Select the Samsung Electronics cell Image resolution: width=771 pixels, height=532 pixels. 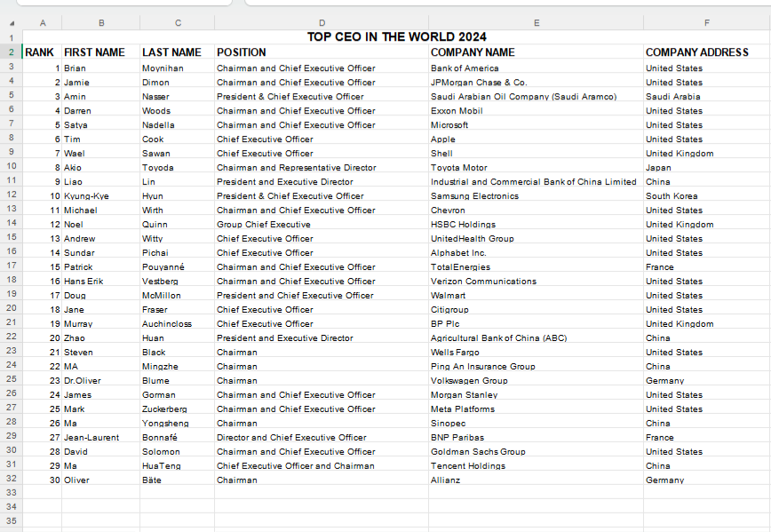tap(536, 195)
